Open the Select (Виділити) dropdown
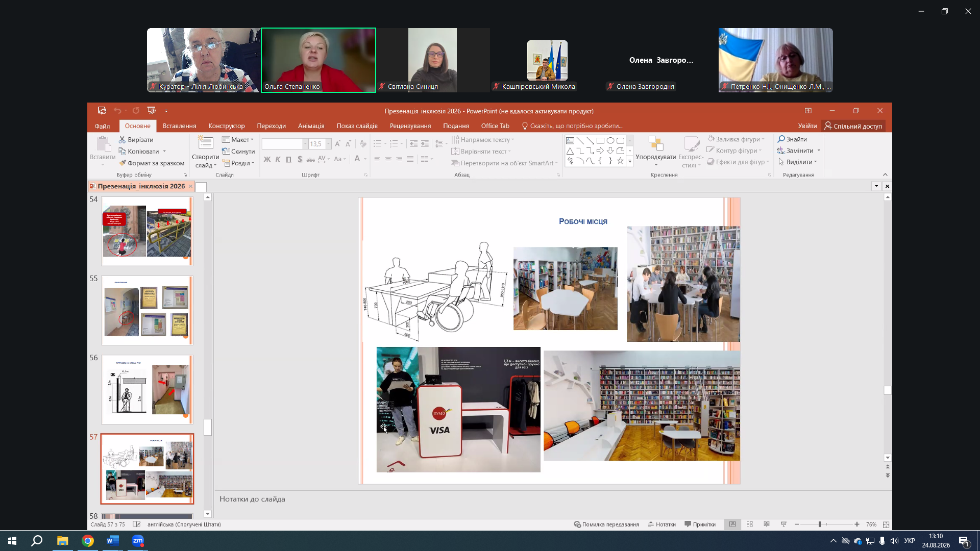This screenshot has width=980, height=551. 798,162
